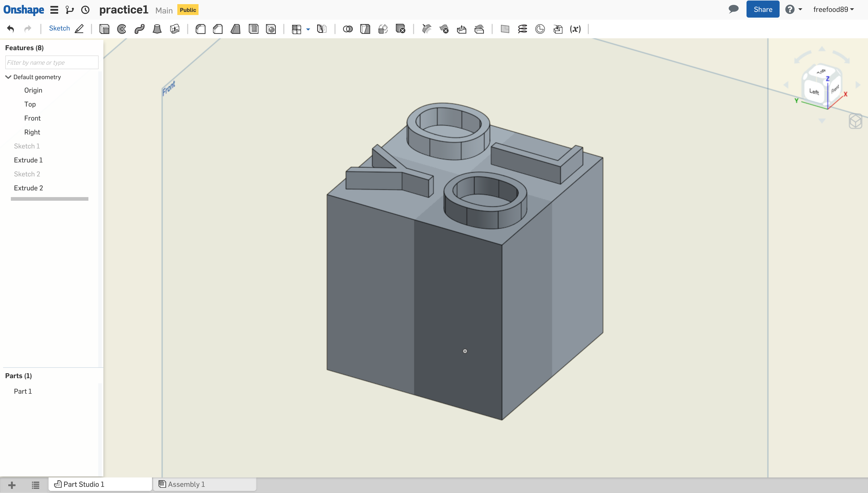Type in Filter by name or type field
This screenshot has width=868, height=493.
tap(52, 62)
